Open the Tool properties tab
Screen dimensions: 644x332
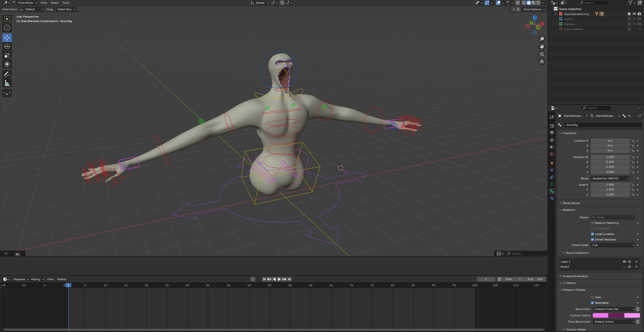(552, 117)
